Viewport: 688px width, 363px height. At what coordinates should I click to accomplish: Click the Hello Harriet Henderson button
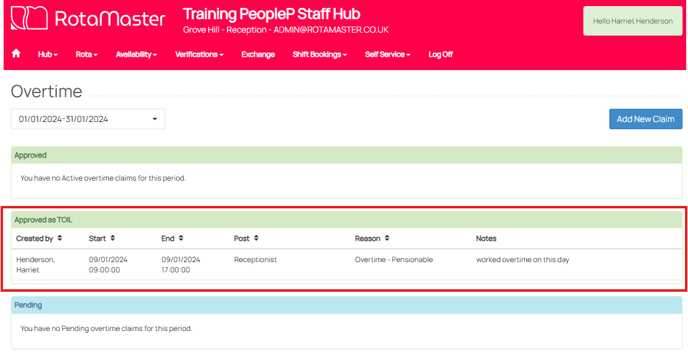[x=633, y=21]
